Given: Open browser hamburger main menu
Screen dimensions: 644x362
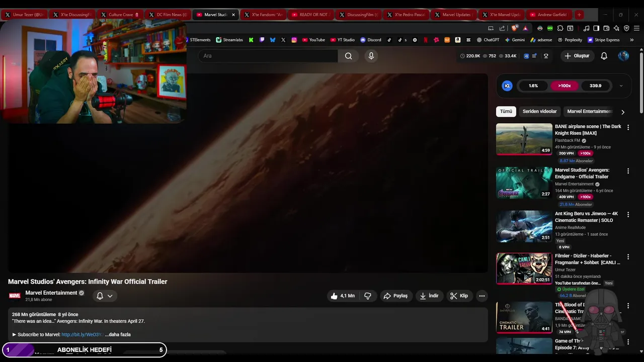Looking at the screenshot, I should 636,28.
